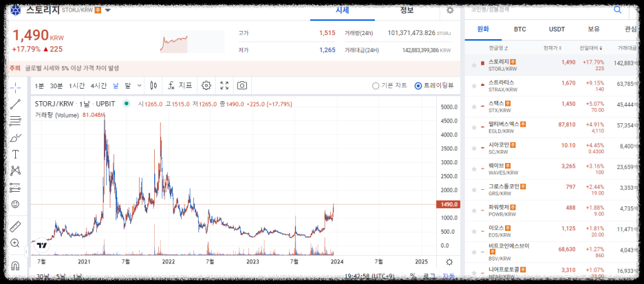Sort coin list by 현재가 header
Image resolution: width=644 pixels, height=284 pixels.
point(552,48)
